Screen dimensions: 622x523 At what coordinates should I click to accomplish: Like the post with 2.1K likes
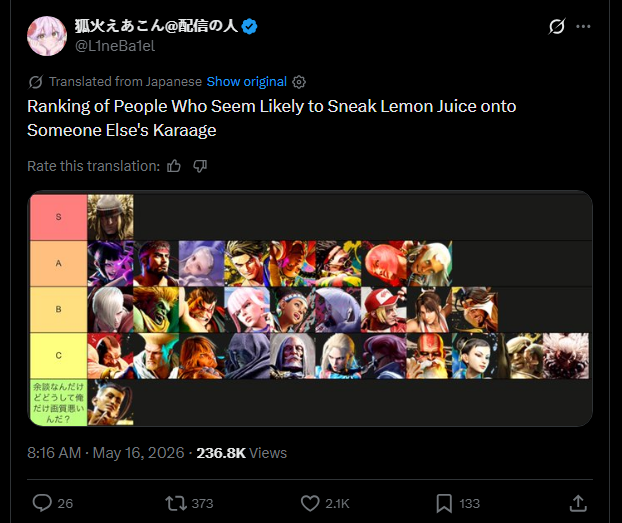pos(310,503)
